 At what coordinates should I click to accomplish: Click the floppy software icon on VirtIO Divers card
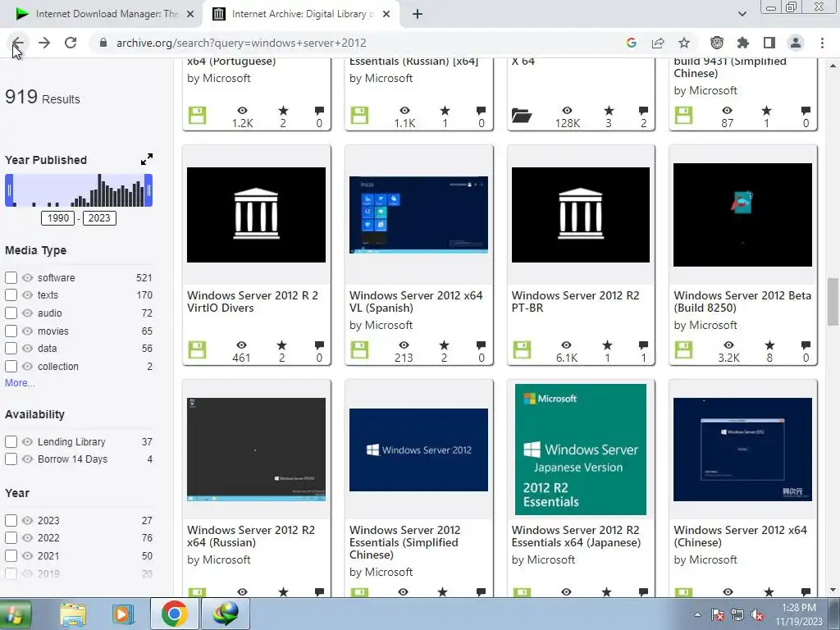[197, 350]
